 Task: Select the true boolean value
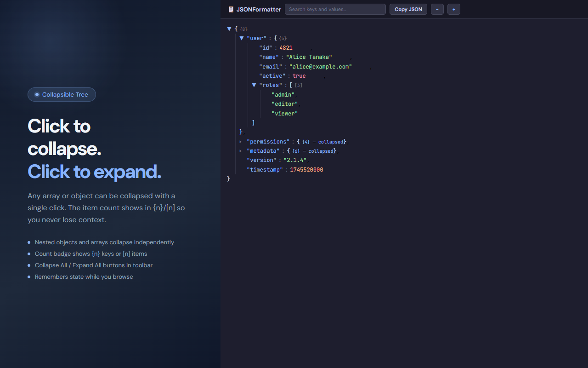pyautogui.click(x=299, y=76)
